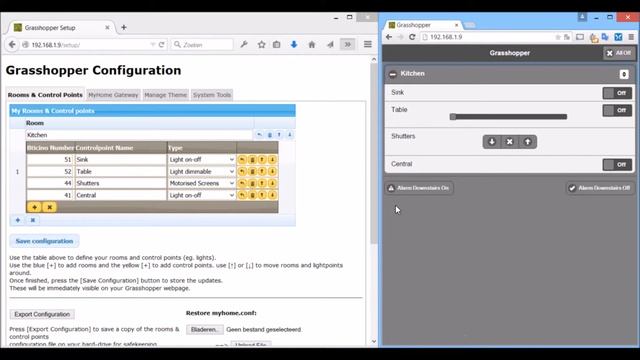Move the Kitchen room up
Viewport: 640px width, 360px height.
pos(279,135)
